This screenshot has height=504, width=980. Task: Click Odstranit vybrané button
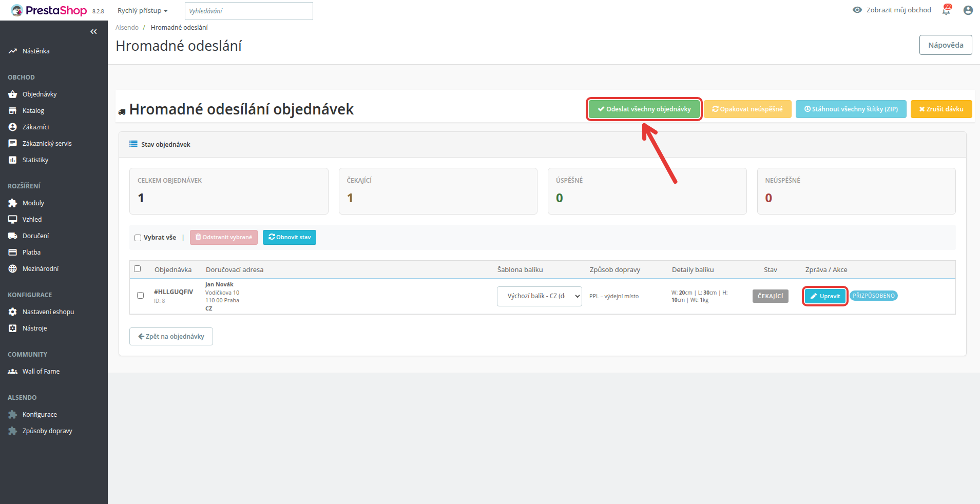[x=224, y=238]
